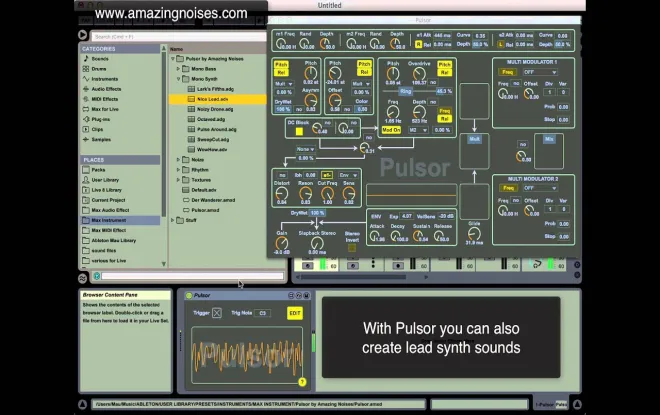
Task: Click the browser preview play icon
Action: tap(82, 35)
